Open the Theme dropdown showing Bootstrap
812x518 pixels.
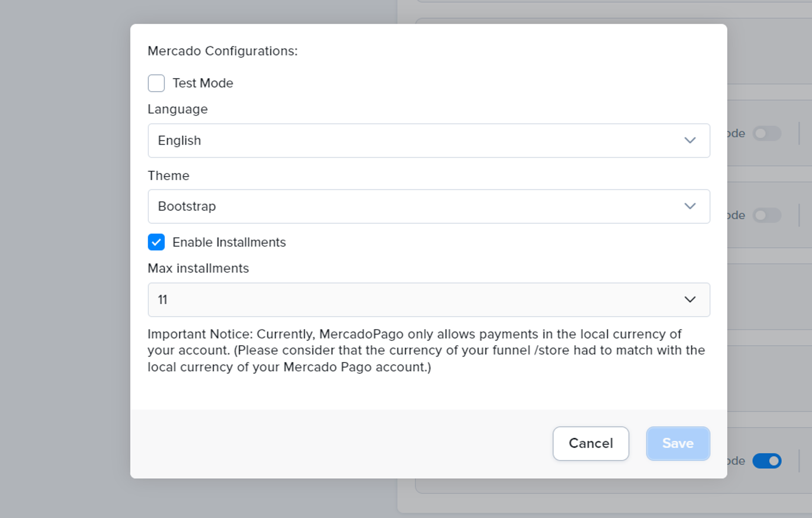429,206
